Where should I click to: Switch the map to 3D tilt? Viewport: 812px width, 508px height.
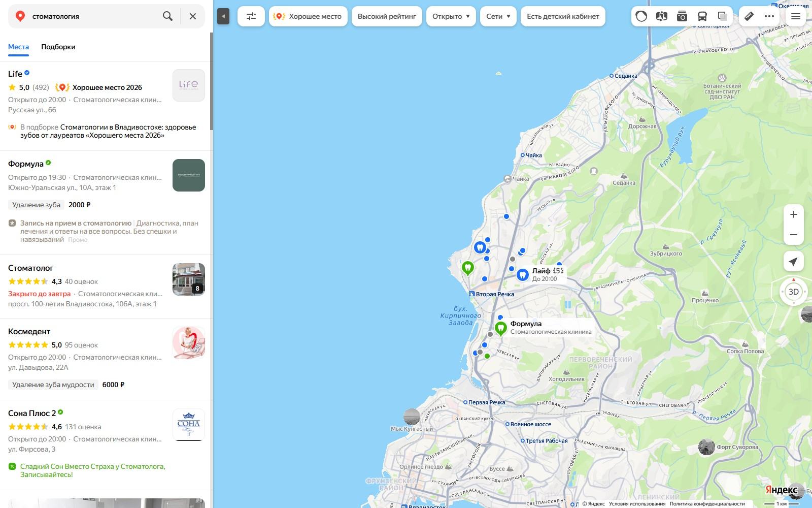(794, 292)
